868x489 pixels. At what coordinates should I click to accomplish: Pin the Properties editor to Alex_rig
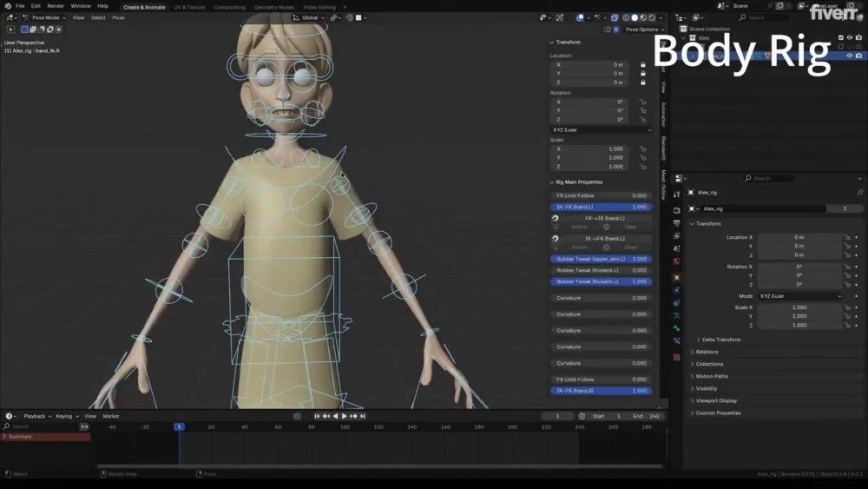tap(859, 192)
